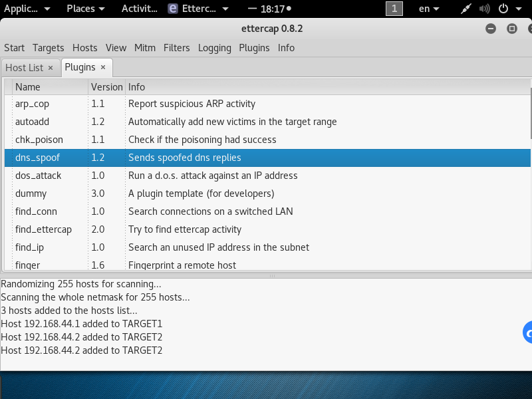
Task: Open the Mitm menu
Action: [x=144, y=48]
